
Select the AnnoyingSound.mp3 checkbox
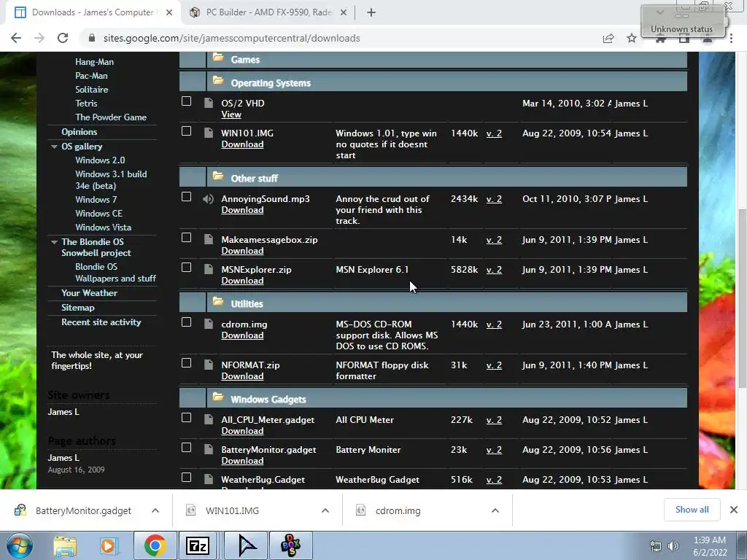click(186, 197)
